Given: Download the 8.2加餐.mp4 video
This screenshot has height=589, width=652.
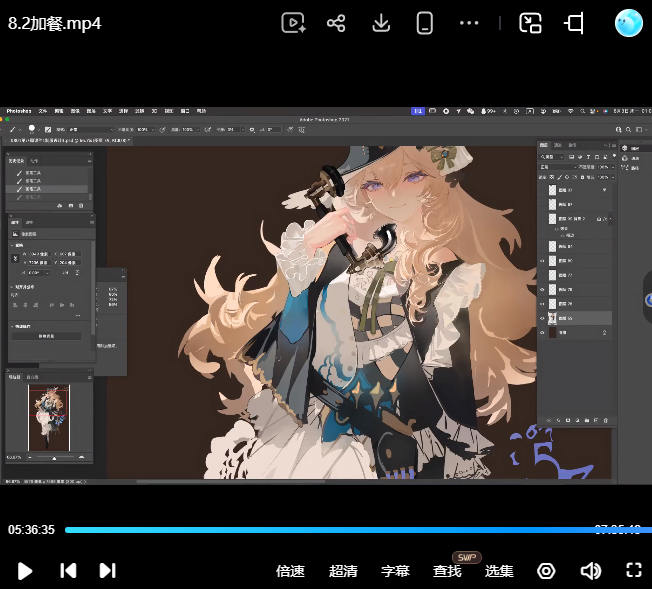Looking at the screenshot, I should point(381,23).
